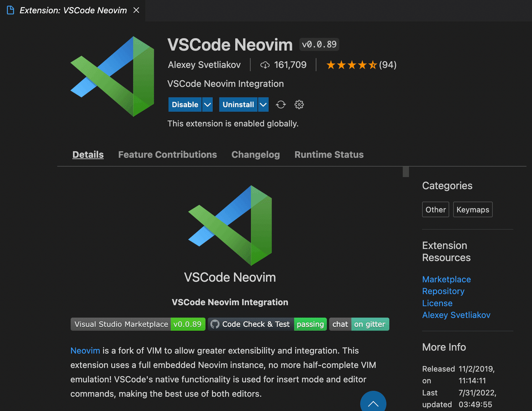View the Changelog tab
The image size is (532, 411).
256,155
